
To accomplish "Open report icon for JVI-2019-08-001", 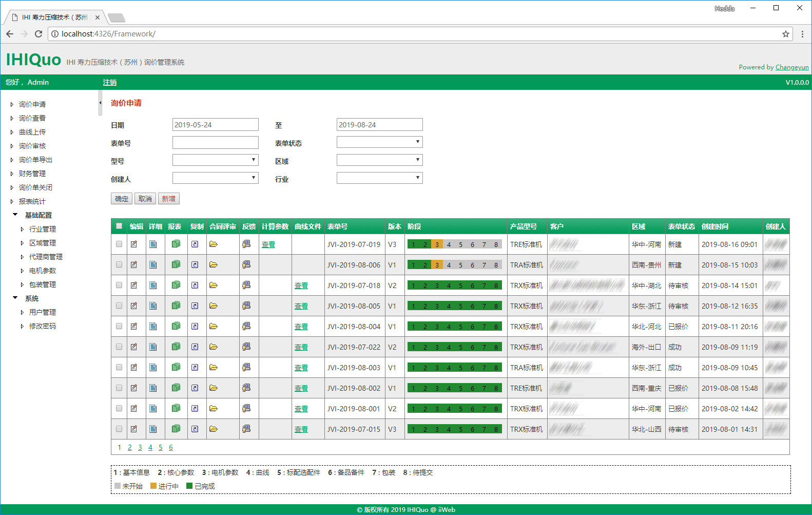I will click(176, 408).
